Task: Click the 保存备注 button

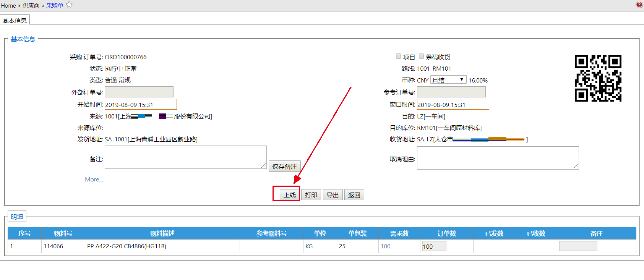Action: 284,167
